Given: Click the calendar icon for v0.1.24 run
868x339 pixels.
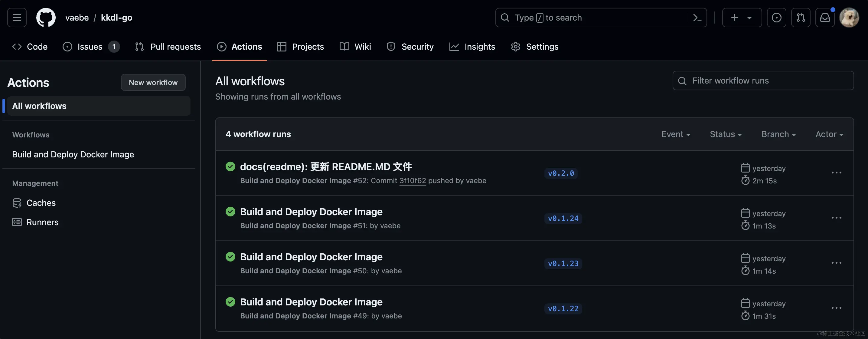Looking at the screenshot, I should pyautogui.click(x=745, y=213).
